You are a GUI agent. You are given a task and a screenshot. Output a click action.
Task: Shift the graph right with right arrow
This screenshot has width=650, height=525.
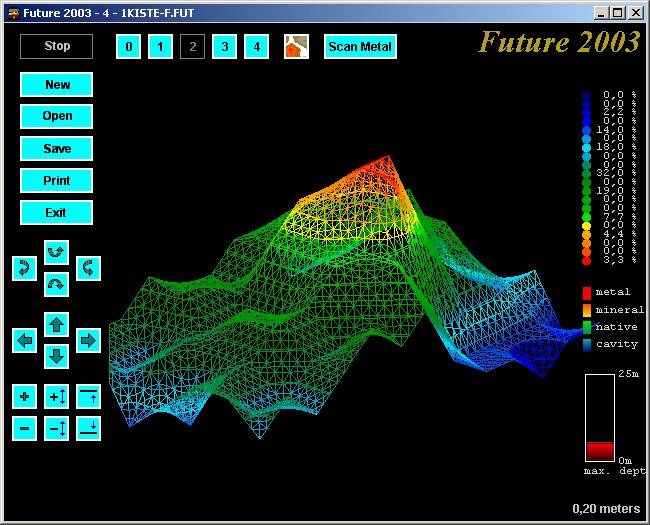(x=88, y=340)
